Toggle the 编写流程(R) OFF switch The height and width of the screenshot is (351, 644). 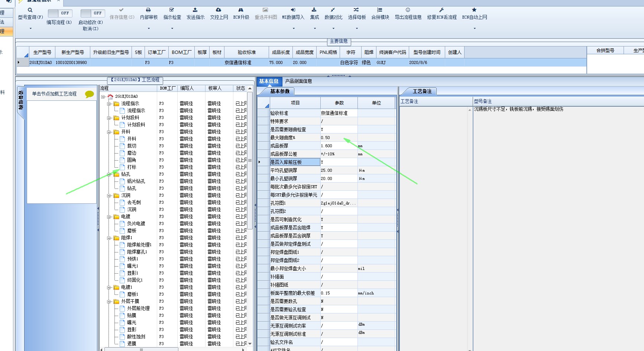(60, 13)
